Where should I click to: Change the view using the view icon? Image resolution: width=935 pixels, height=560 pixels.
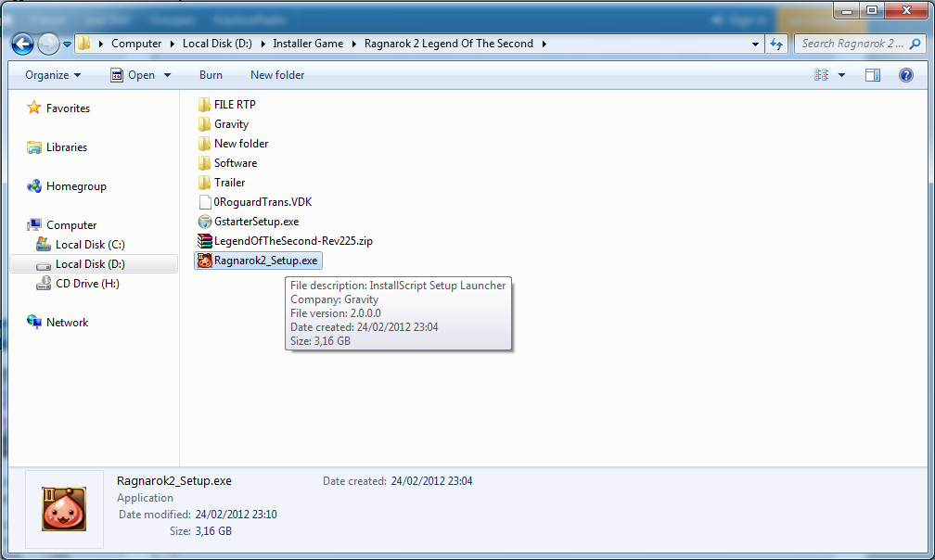point(821,75)
